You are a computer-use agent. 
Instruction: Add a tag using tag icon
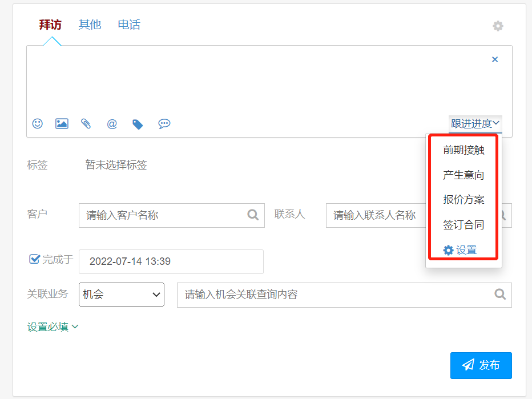click(138, 124)
